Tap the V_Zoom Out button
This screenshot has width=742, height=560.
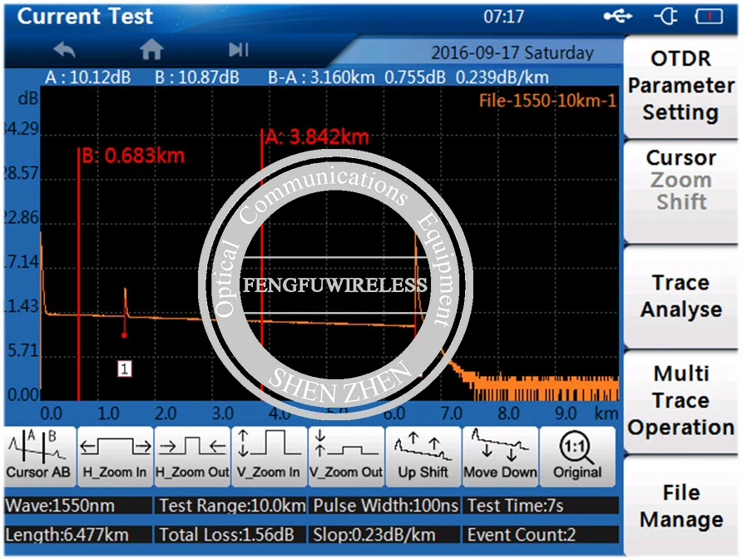(x=346, y=456)
